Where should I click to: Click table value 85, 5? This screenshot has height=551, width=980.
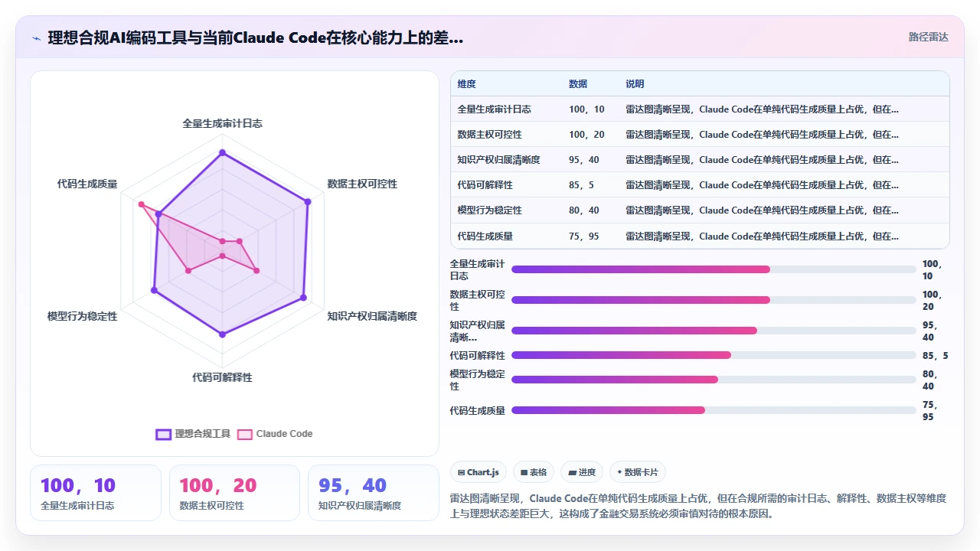click(581, 185)
